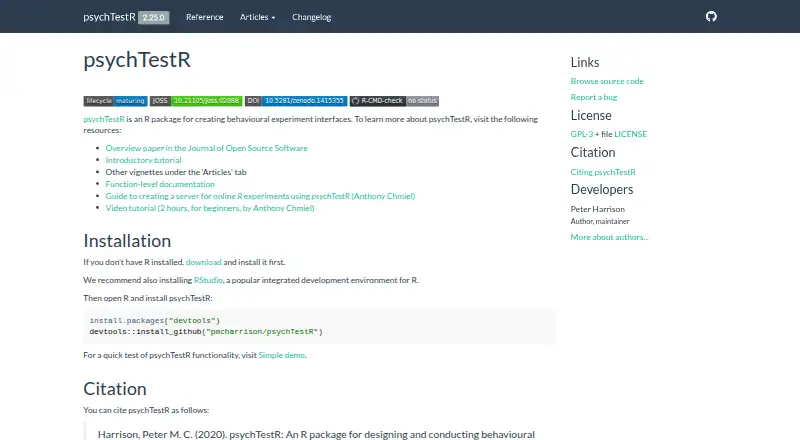Open the RStudio link
The image size is (800, 440).
point(208,280)
